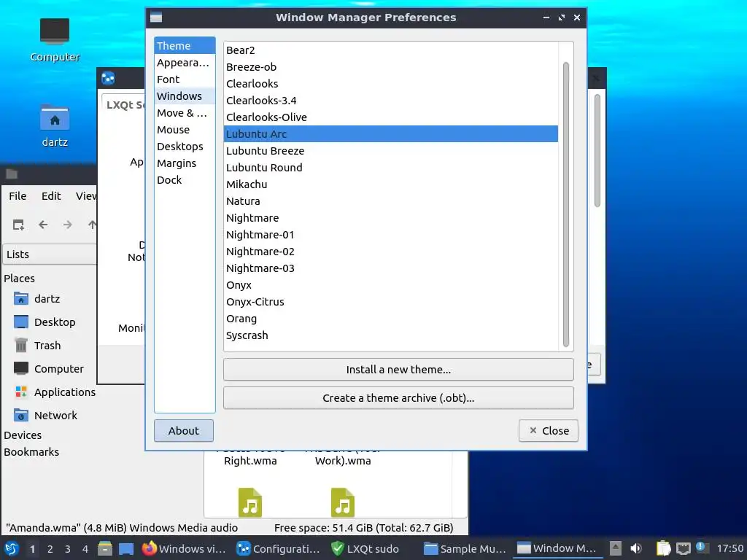Open the LXQt start menu
747x560 pixels.
[12, 548]
